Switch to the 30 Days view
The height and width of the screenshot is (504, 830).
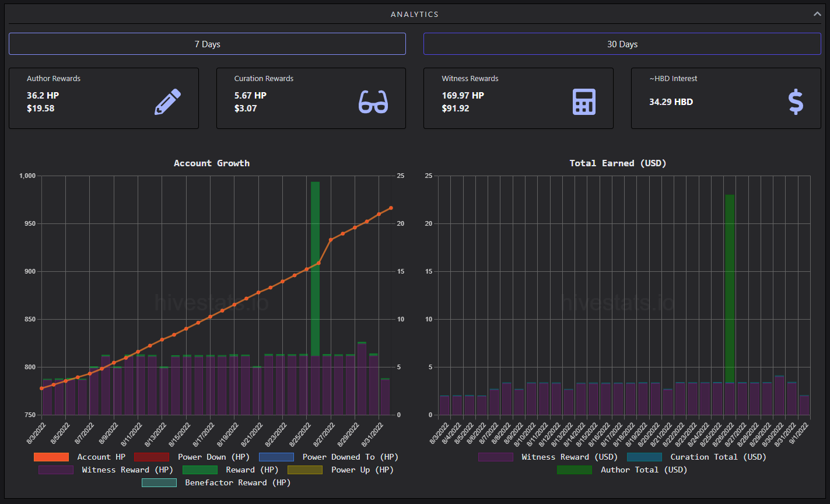622,44
